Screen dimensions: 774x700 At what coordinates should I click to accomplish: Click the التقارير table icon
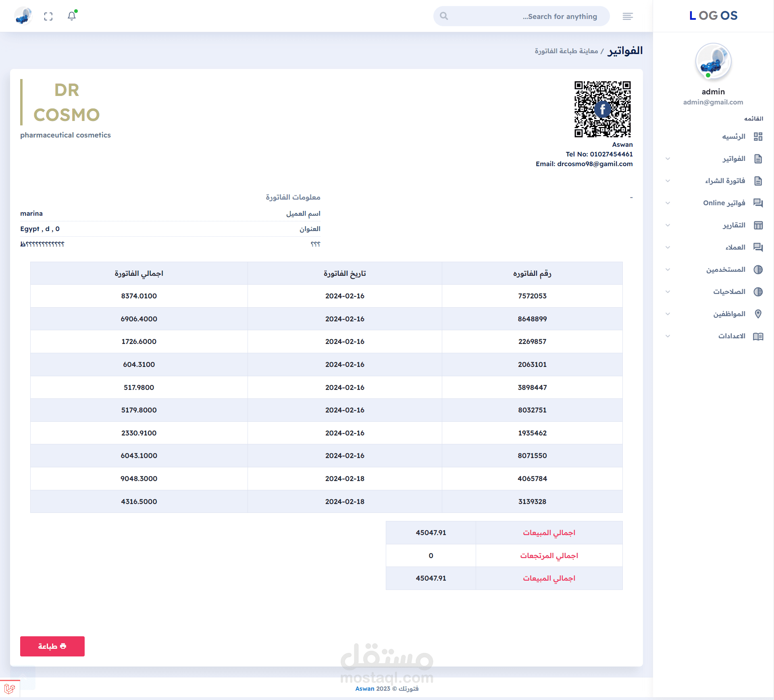point(758,225)
